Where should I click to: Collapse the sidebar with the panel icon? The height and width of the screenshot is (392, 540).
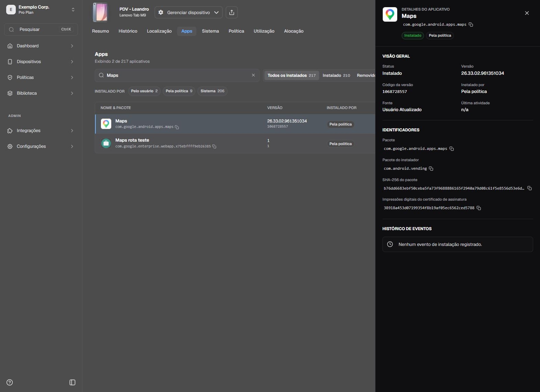[x=72, y=382]
